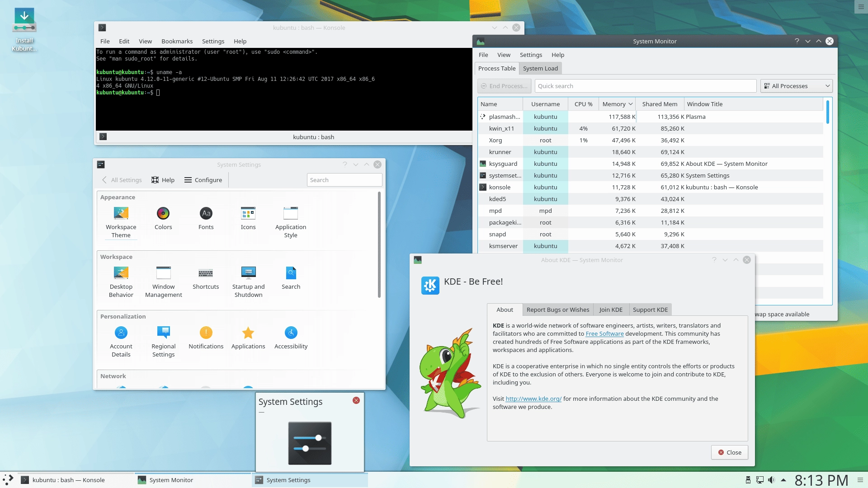The height and width of the screenshot is (488, 868).
Task: Click the volume icon in system tray
Action: coord(771,480)
